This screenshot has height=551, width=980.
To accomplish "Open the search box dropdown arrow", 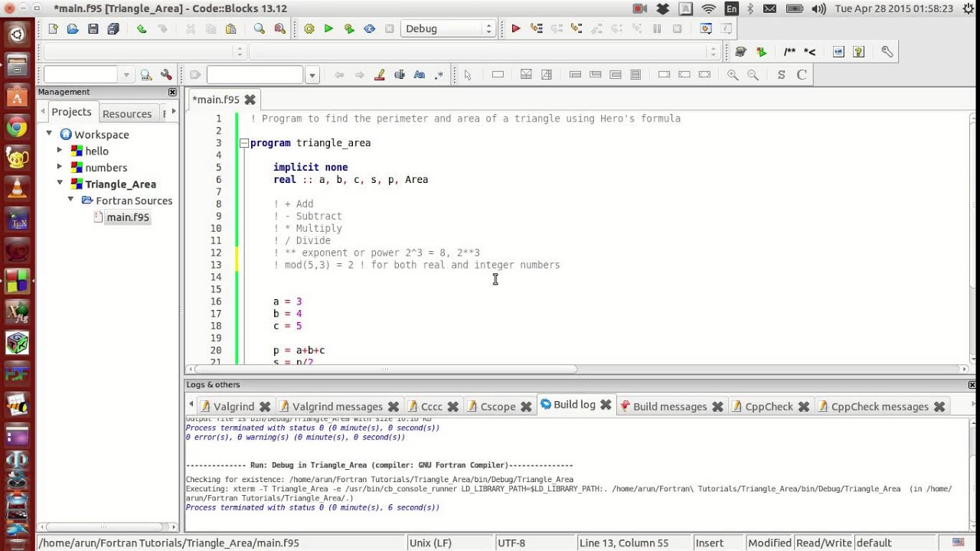I will tap(126, 75).
